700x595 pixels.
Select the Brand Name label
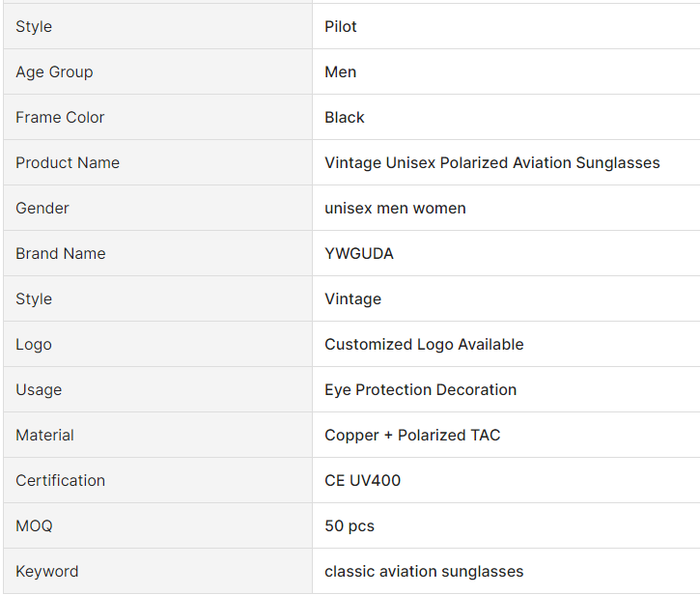pos(61,254)
